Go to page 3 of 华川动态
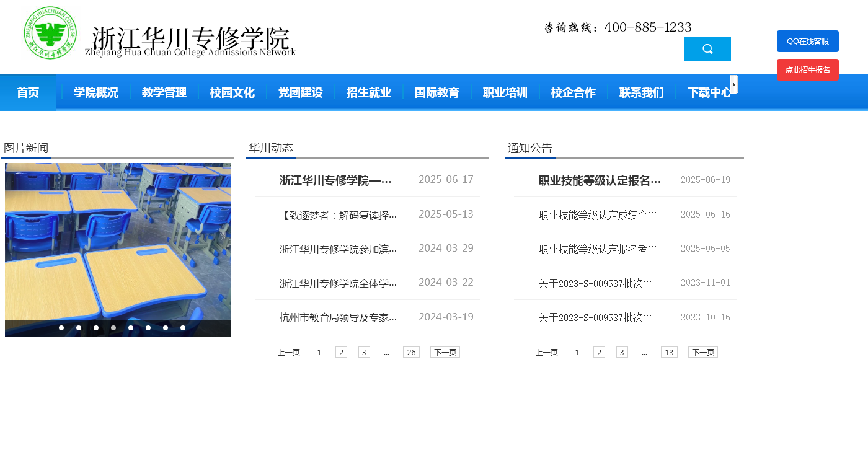 [x=364, y=352]
